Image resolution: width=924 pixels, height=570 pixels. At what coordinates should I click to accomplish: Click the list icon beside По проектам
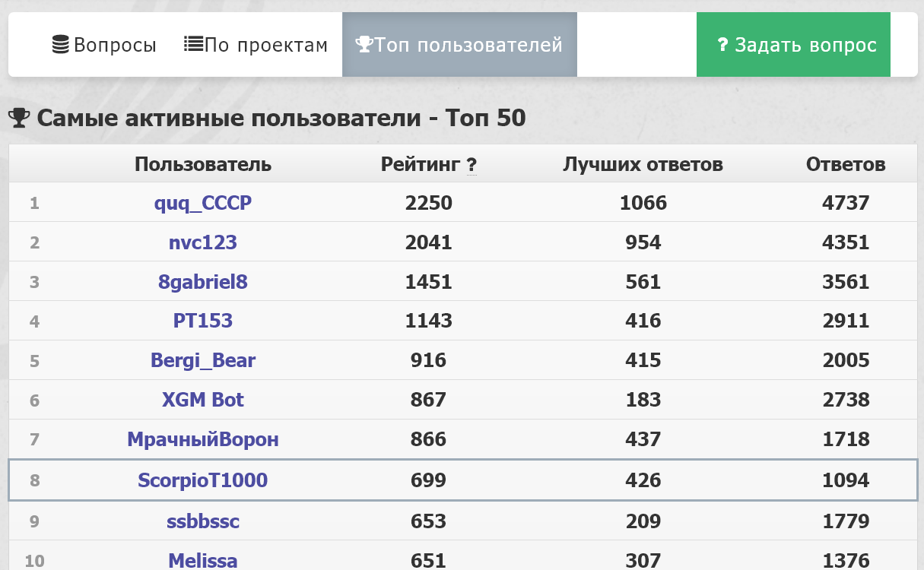coord(193,44)
